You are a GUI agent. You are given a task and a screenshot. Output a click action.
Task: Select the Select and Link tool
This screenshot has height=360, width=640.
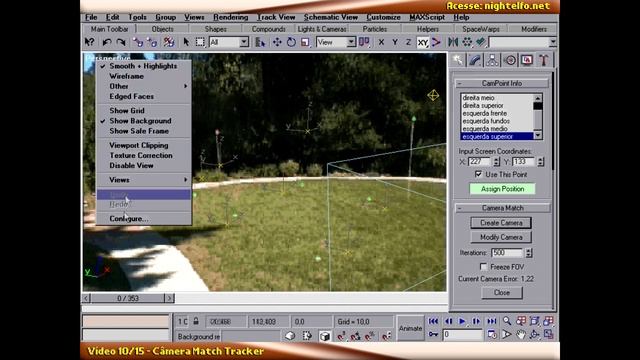pos(138,42)
